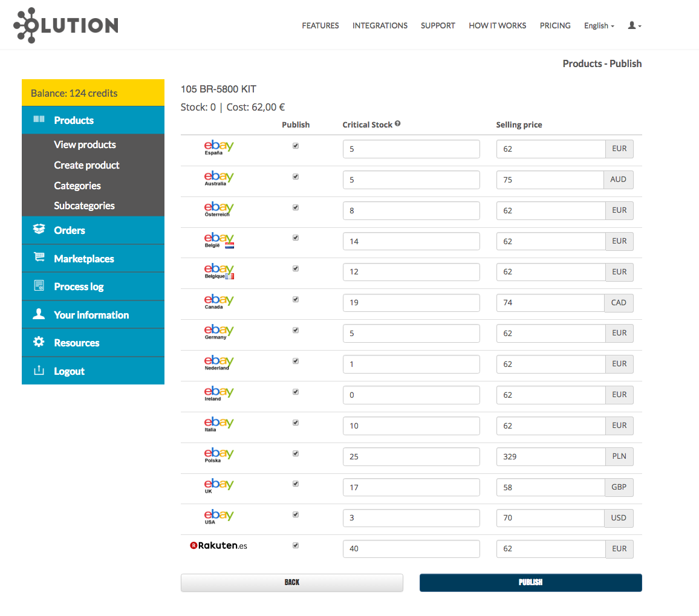Click the Process log document icon
Image resolution: width=699 pixels, height=616 pixels.
click(x=39, y=285)
